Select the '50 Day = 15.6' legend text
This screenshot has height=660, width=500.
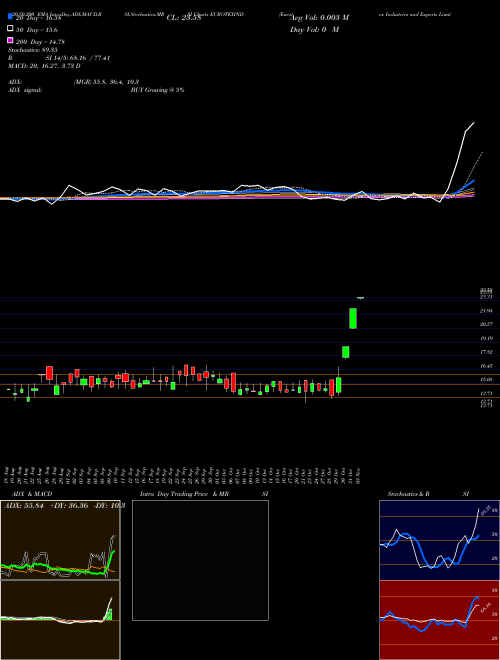point(37,30)
